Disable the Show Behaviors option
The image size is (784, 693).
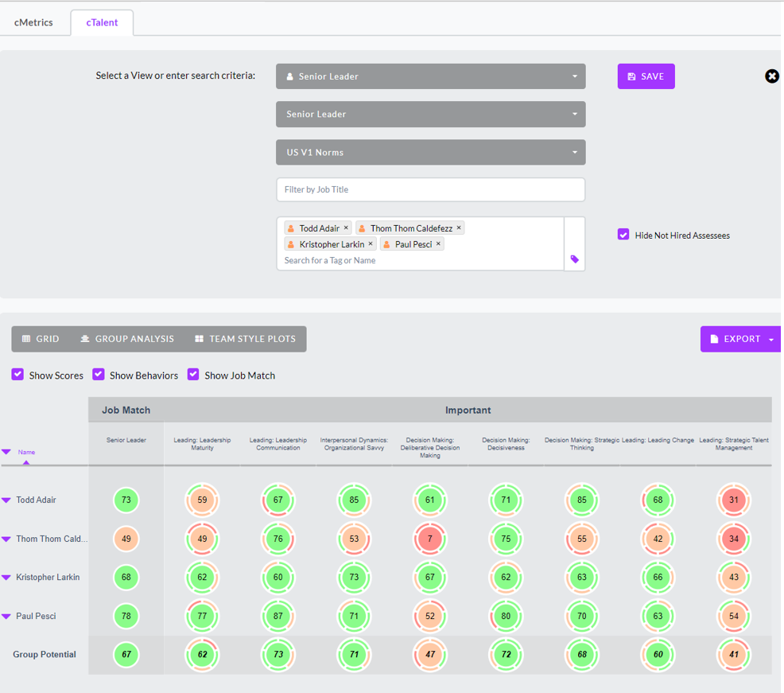pos(99,375)
